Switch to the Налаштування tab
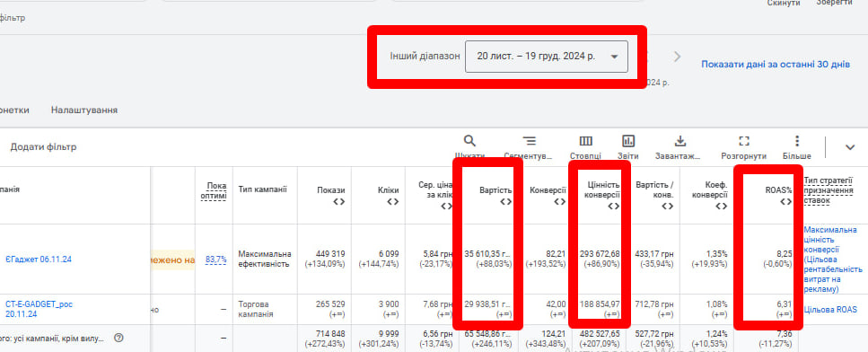This screenshot has height=352, width=868. point(84,110)
